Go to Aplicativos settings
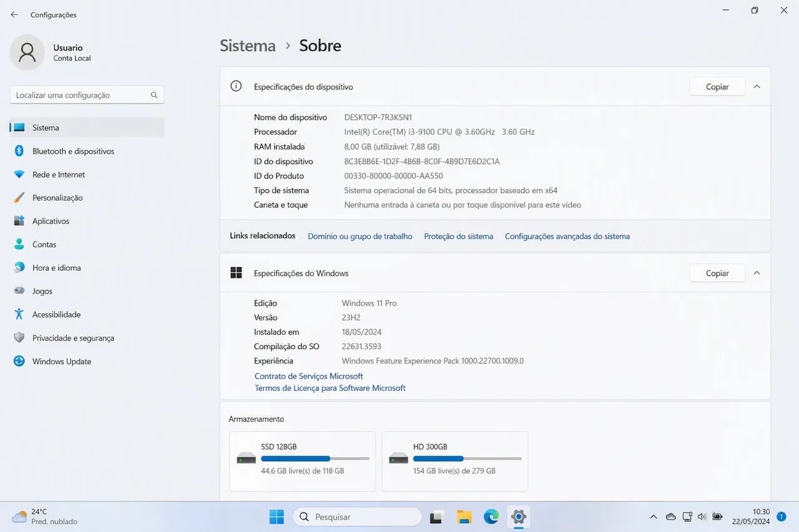The height and width of the screenshot is (532, 799). click(87, 221)
